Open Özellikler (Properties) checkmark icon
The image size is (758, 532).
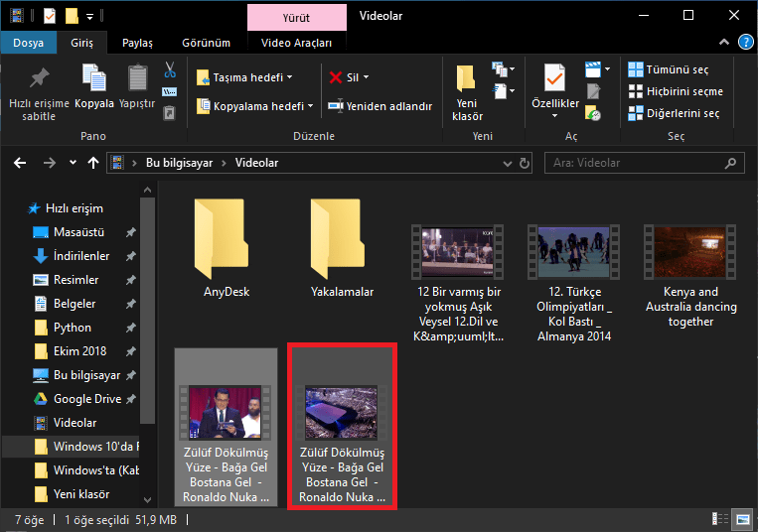554,79
